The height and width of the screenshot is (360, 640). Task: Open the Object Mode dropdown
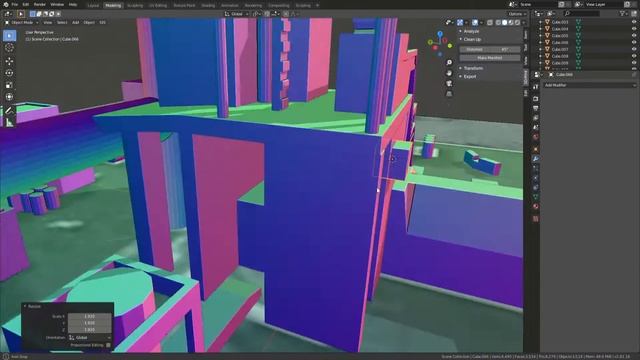(x=22, y=22)
